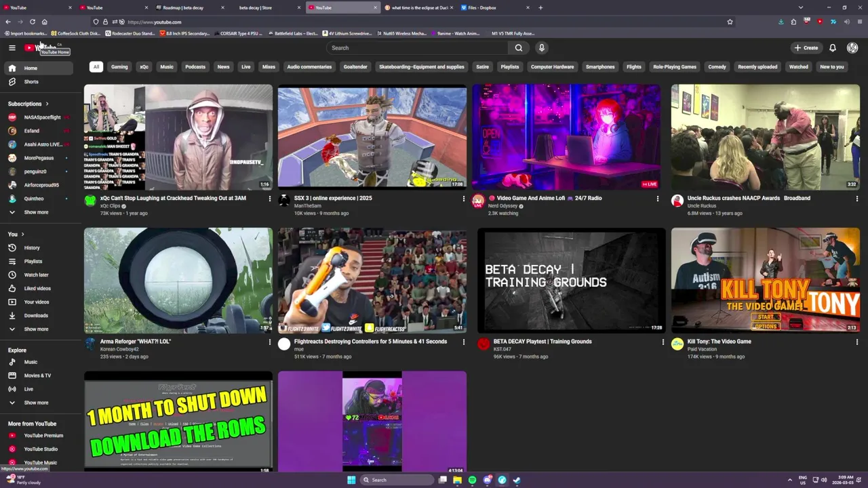Select the Podcasts filter chip

coord(195,66)
